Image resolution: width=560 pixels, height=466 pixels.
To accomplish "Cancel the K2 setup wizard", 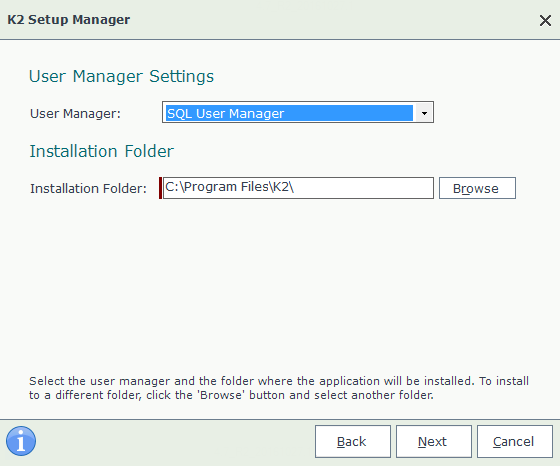I will point(515,441).
